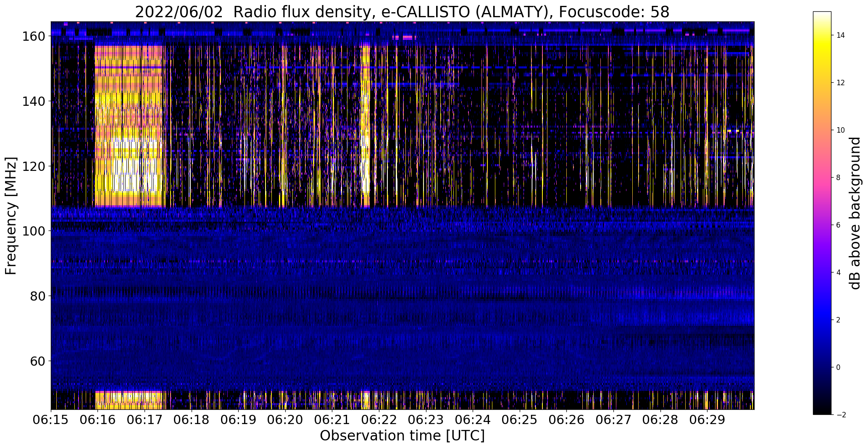Click the 06:28 time tick label
The width and height of the screenshot is (868, 448).
pos(660,420)
